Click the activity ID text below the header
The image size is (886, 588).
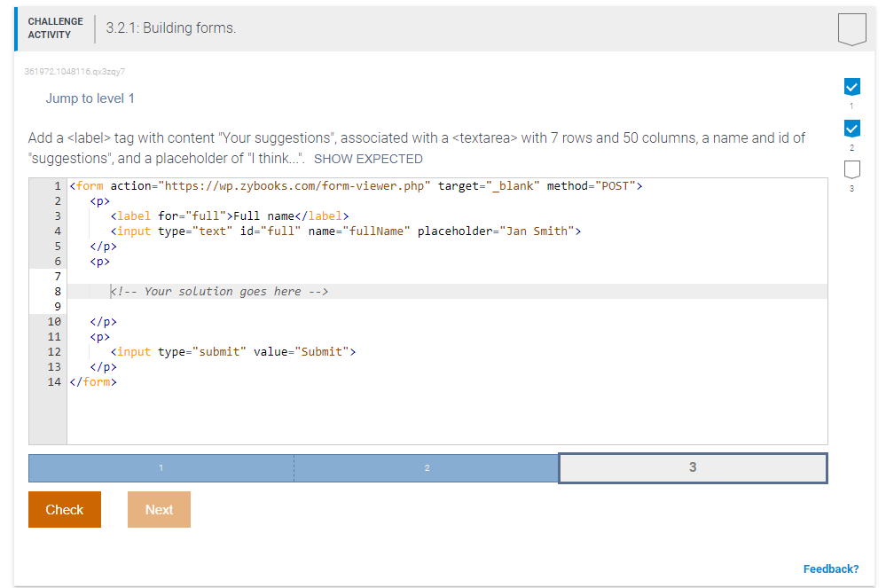[74, 72]
